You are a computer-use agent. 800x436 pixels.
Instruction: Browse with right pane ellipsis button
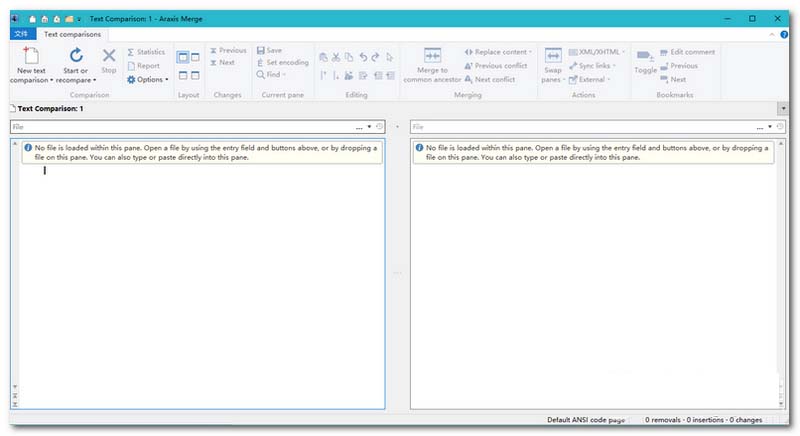tap(760, 127)
